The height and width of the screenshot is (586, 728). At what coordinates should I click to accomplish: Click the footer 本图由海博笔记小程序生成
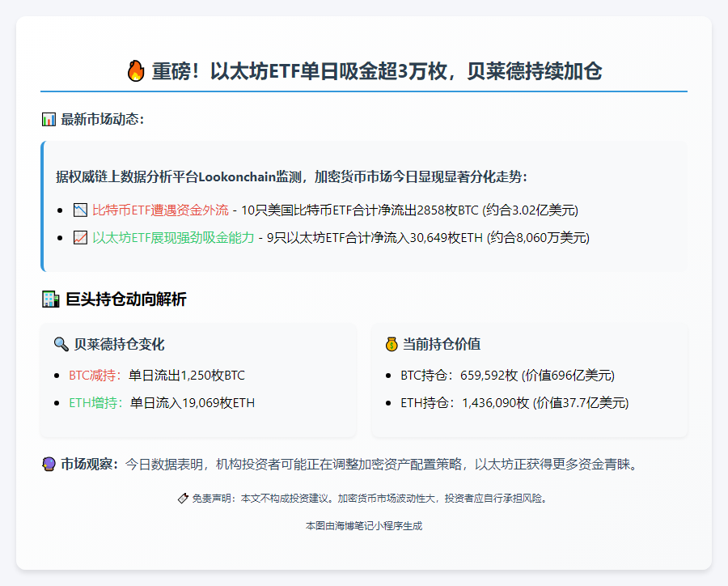[x=364, y=525]
